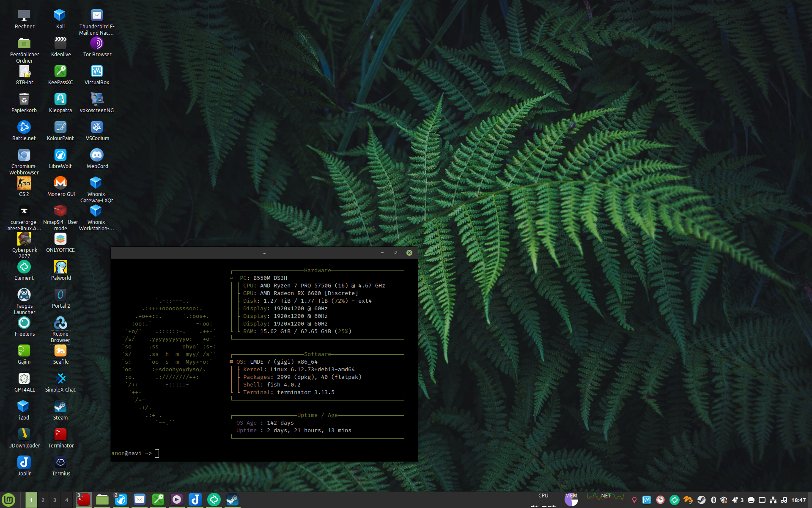Click the MEM usage pie graph
Image resolution: width=812 pixels, height=508 pixels.
[571, 500]
